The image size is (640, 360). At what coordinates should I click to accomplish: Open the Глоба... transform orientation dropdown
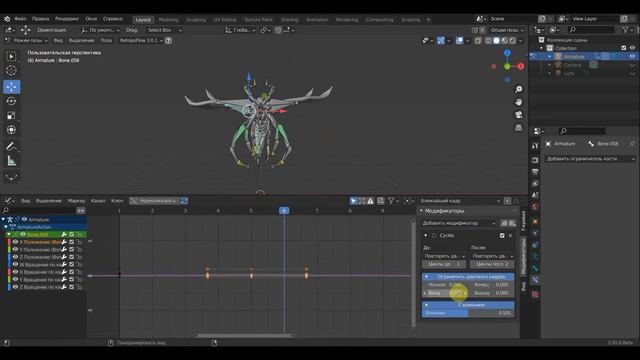point(240,30)
